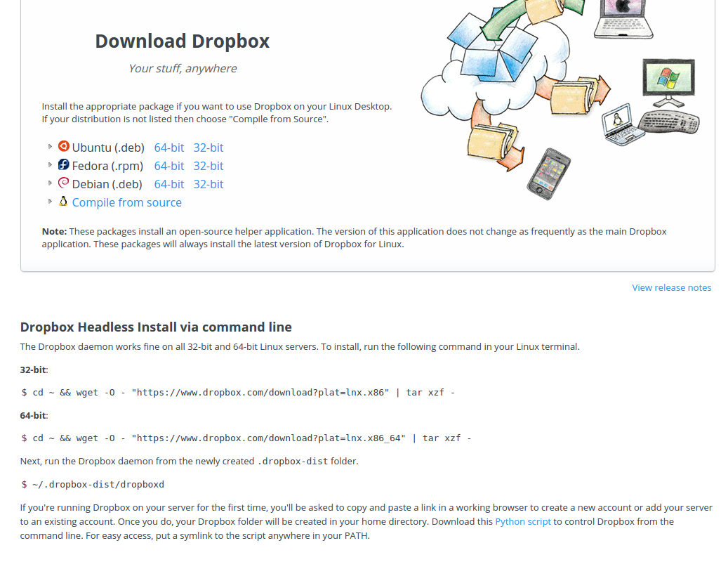Click the Download Dropbox heading
The height and width of the screenshot is (562, 728).
click(183, 41)
